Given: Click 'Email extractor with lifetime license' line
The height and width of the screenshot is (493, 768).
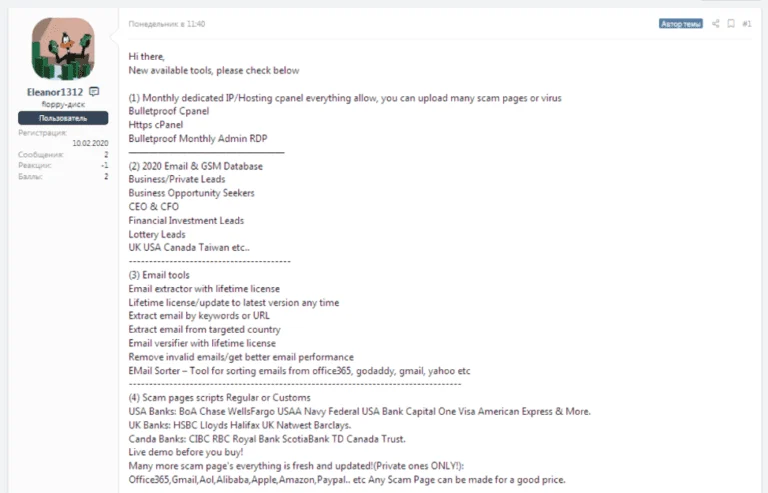Looking at the screenshot, I should [x=204, y=288].
